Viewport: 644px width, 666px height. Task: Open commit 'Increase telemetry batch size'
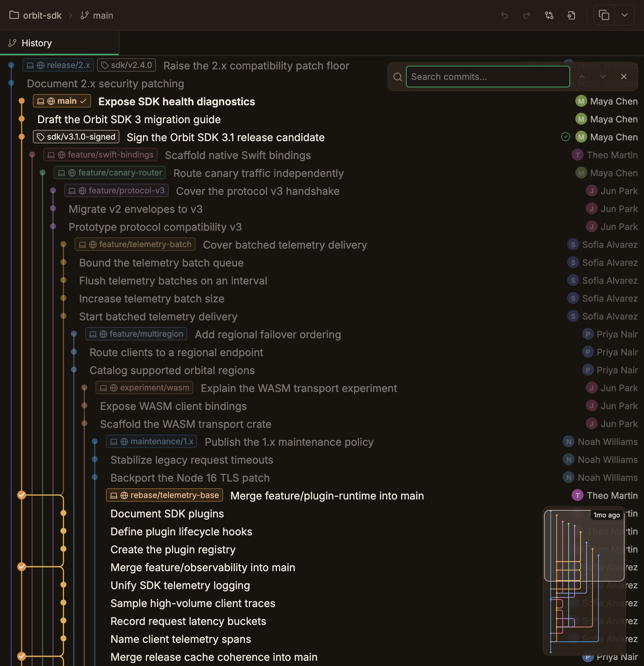tap(152, 299)
